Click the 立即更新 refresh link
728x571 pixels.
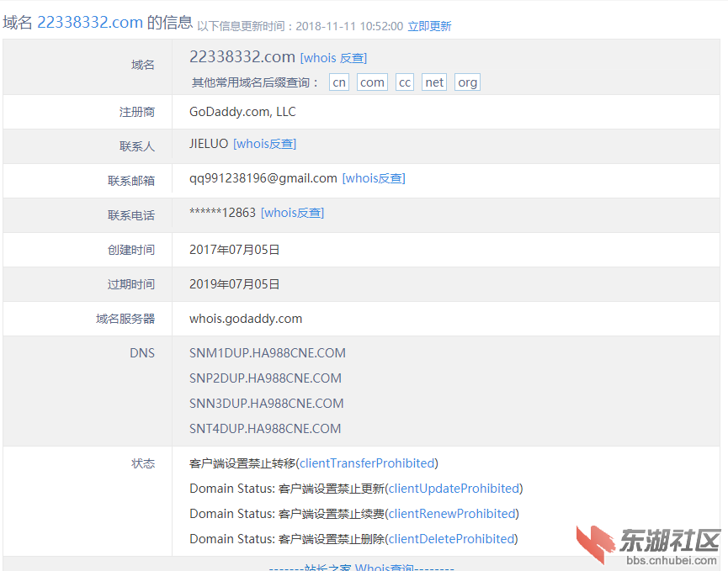(x=429, y=26)
